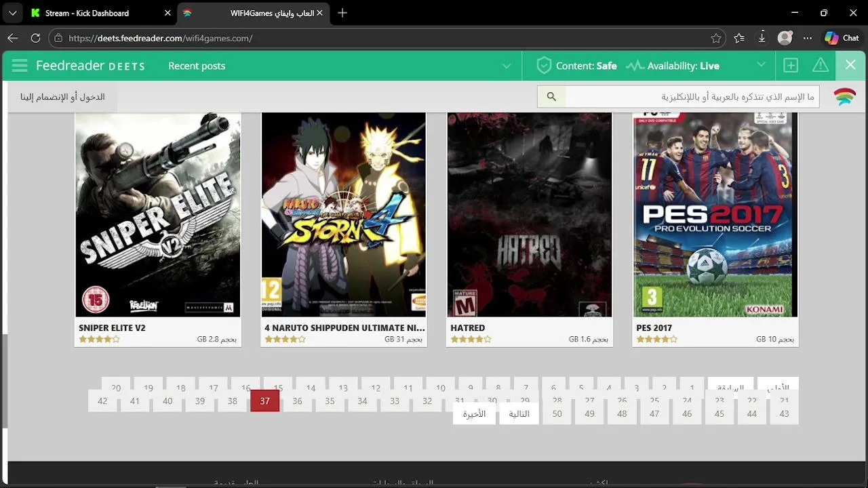This screenshot has width=868, height=488.
Task: Open the Feedreader hamburger menu
Action: click(20, 66)
